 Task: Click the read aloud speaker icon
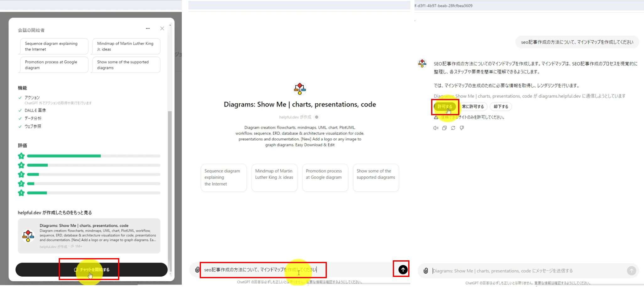tap(436, 128)
